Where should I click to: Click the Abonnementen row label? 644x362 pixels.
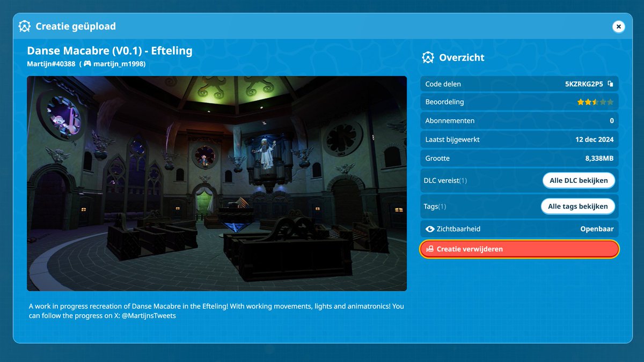[450, 121]
